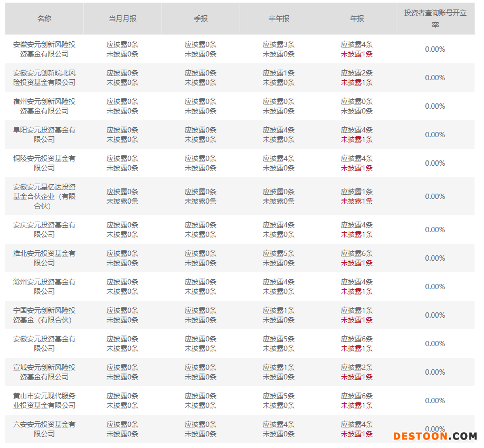This screenshot has height=448, width=484.
Task: Open 安徽安元创新皖北风险投资基金有限公司 fund name
Action: click(44, 78)
